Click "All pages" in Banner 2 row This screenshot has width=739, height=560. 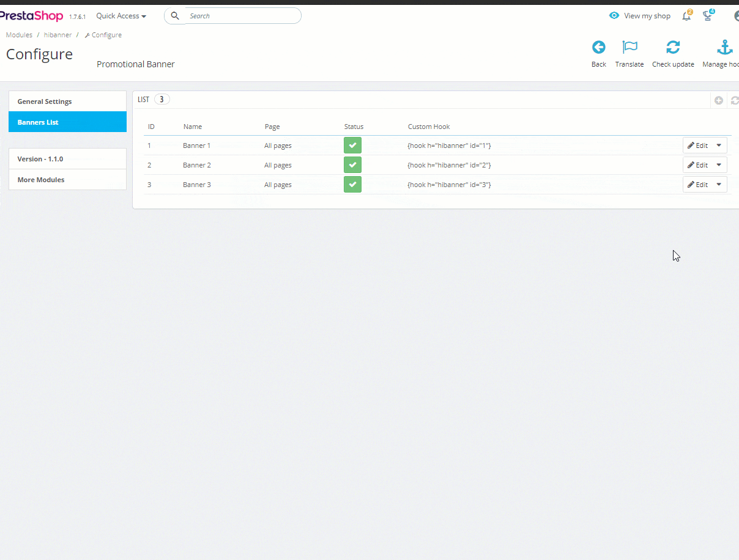point(278,165)
